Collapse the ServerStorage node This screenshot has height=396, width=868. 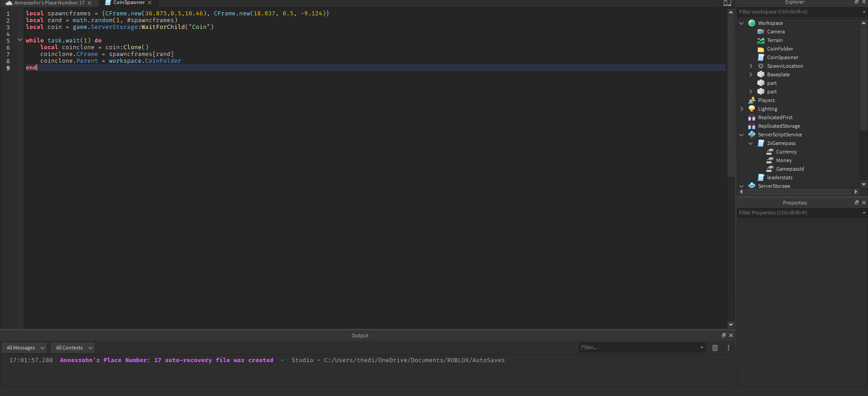741,186
